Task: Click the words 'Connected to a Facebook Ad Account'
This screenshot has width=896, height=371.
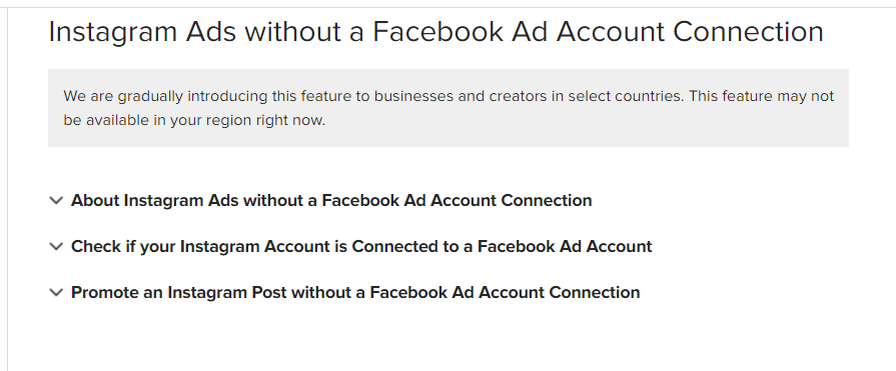Action: (502, 246)
